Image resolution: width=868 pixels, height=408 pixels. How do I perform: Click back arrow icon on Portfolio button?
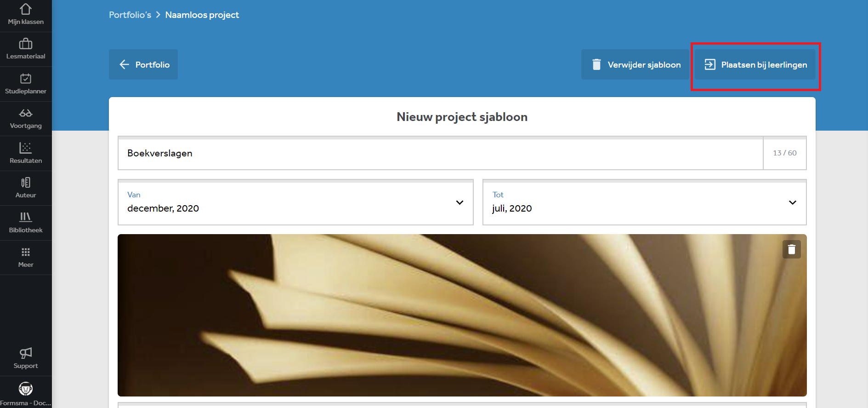point(124,64)
